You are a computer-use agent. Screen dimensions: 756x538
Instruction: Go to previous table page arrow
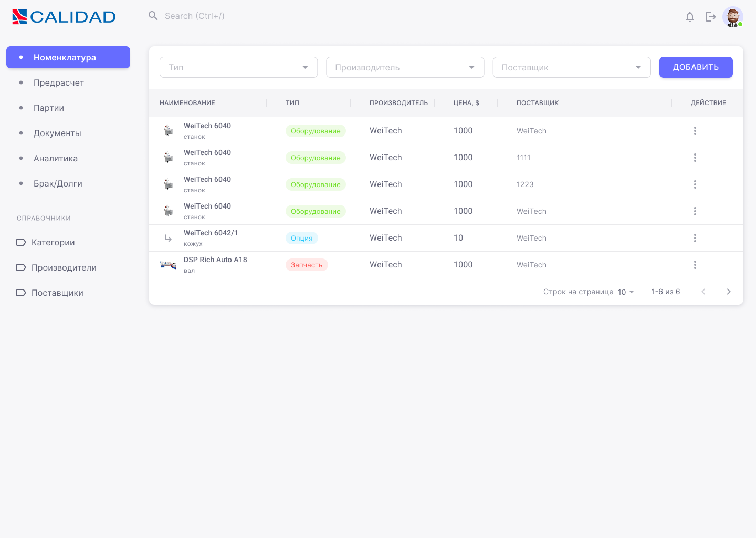pos(703,292)
